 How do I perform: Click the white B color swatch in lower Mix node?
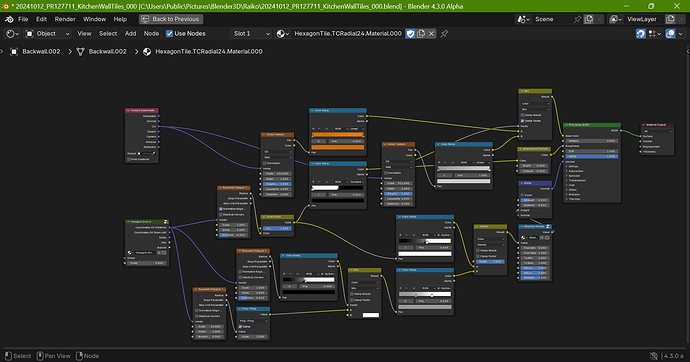tap(371, 315)
